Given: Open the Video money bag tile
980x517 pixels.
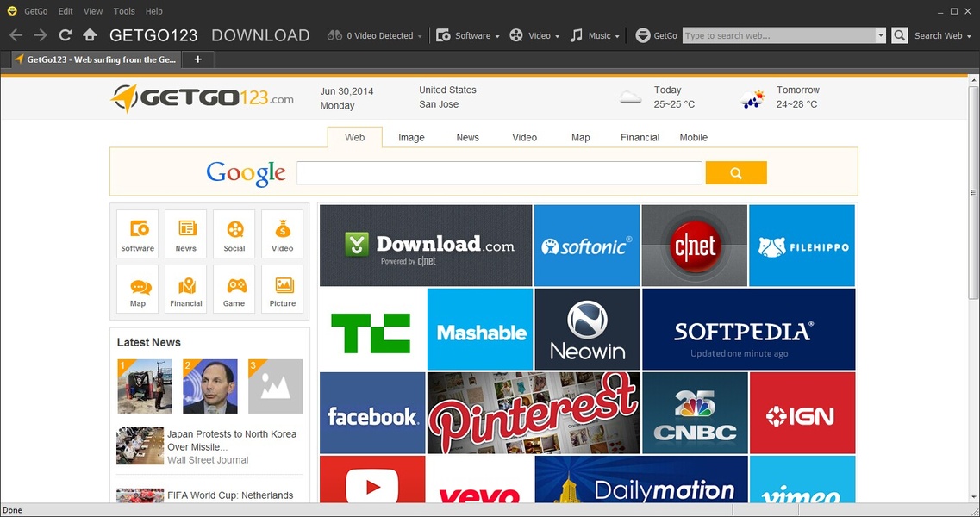Looking at the screenshot, I should [283, 234].
